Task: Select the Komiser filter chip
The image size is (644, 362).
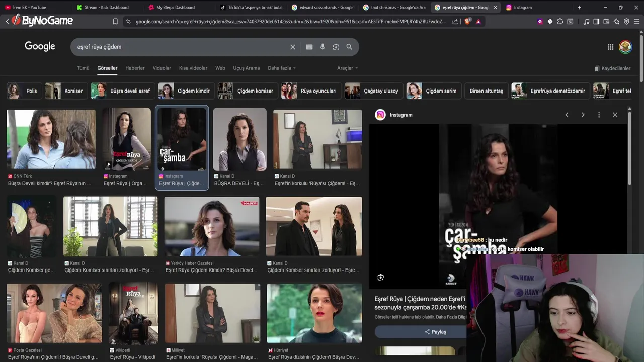Action: click(66, 91)
